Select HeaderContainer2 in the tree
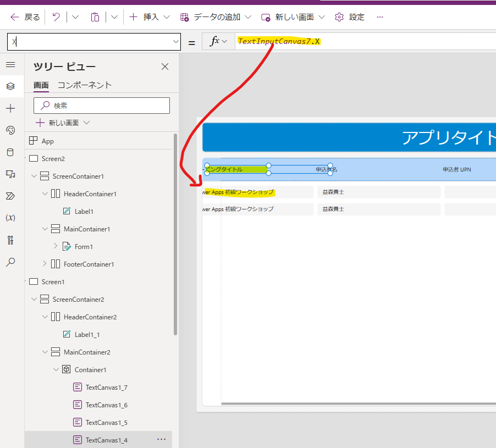This screenshot has width=496, height=448. 90,317
